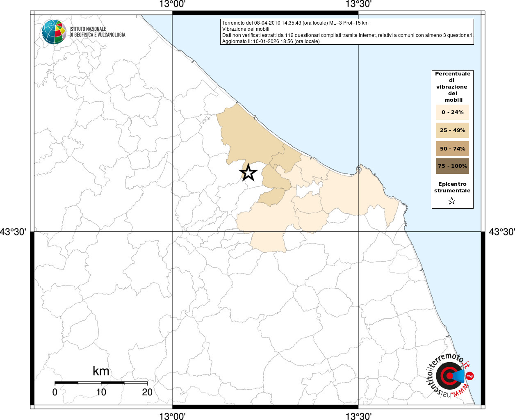This screenshot has height=420, width=515.
Task: Select the 25 - 49% legend swatch
Action: pos(452,130)
